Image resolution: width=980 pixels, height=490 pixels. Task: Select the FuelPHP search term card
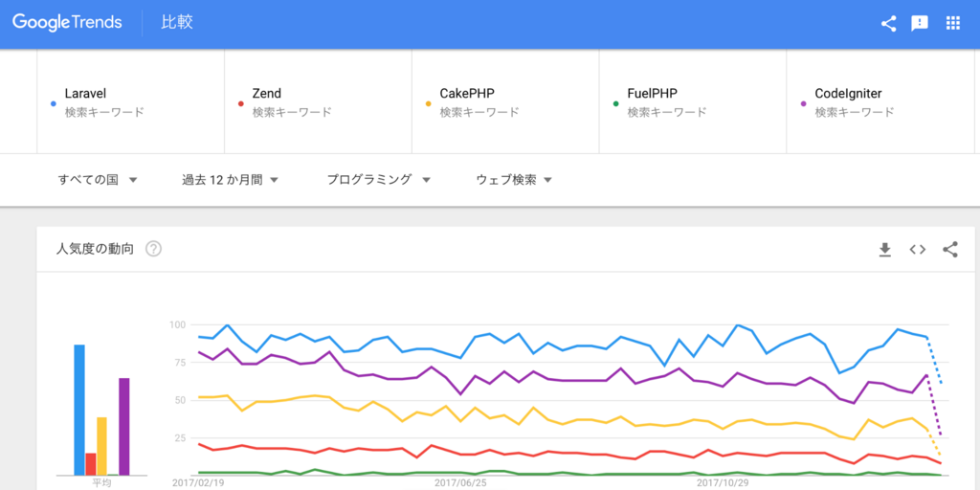click(693, 101)
